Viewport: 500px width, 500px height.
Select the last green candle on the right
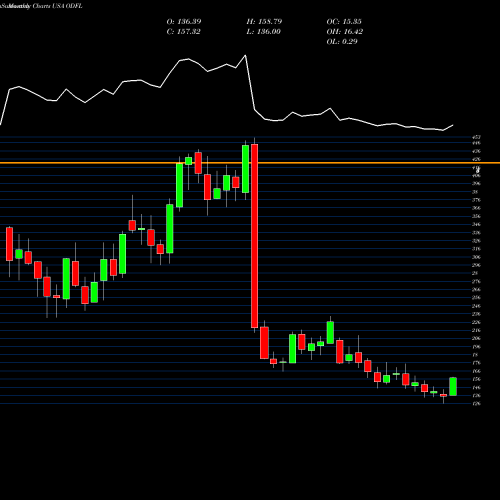(453, 387)
